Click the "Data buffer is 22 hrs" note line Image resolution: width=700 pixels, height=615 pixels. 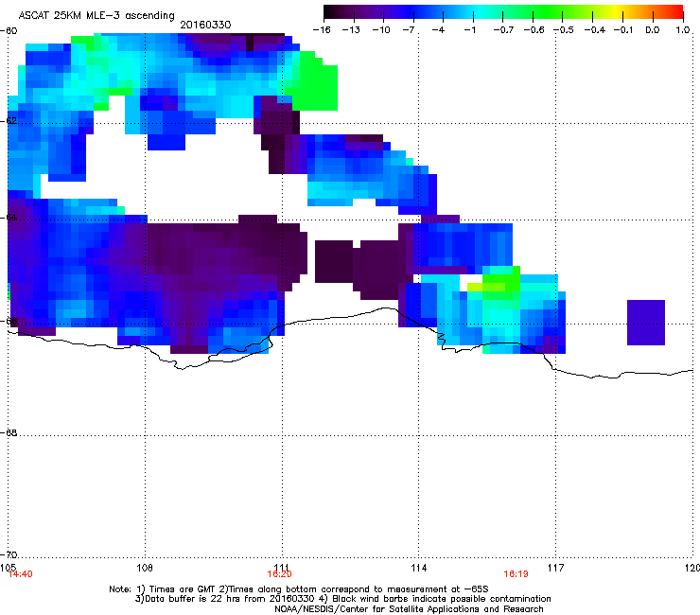[342, 599]
